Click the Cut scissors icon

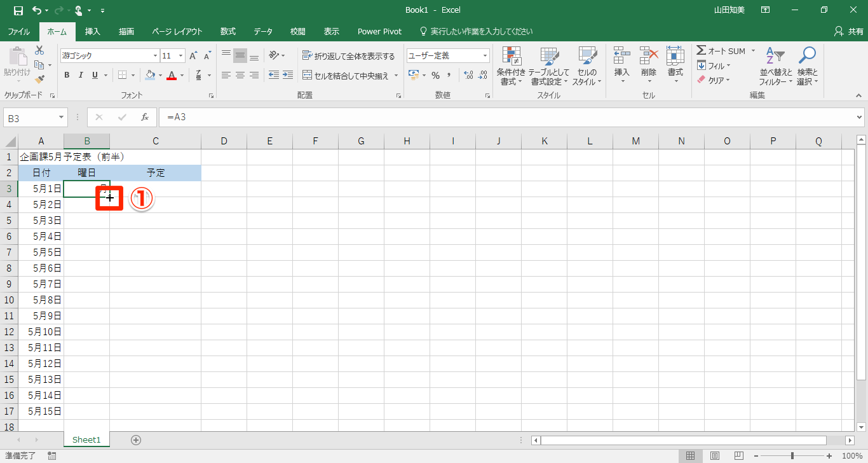(39, 50)
